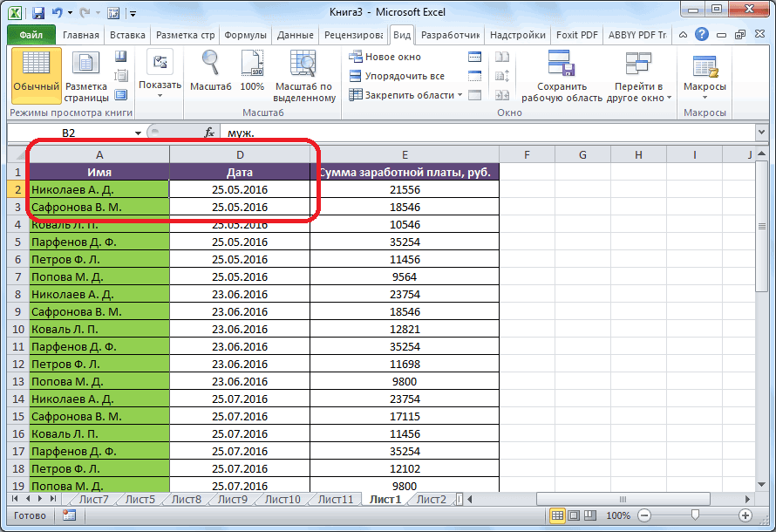Switch to sheet tab Лист11
The height and width of the screenshot is (532, 776).
tap(336, 500)
